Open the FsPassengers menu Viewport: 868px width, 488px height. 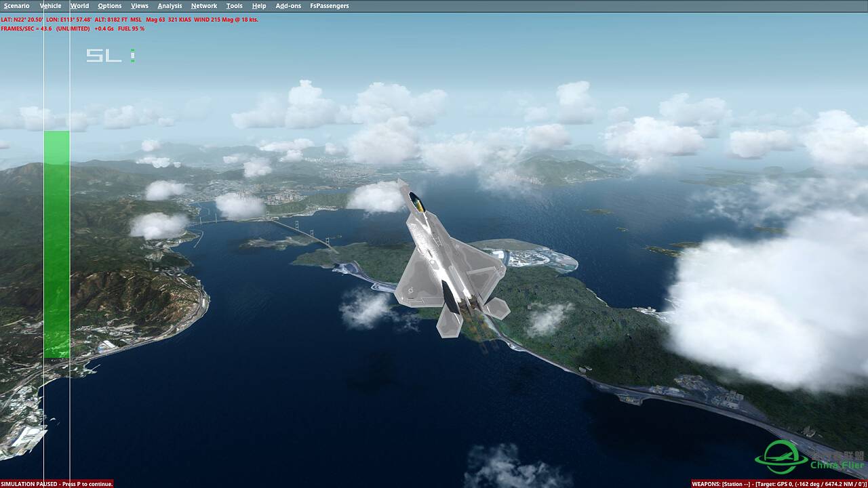pos(330,6)
